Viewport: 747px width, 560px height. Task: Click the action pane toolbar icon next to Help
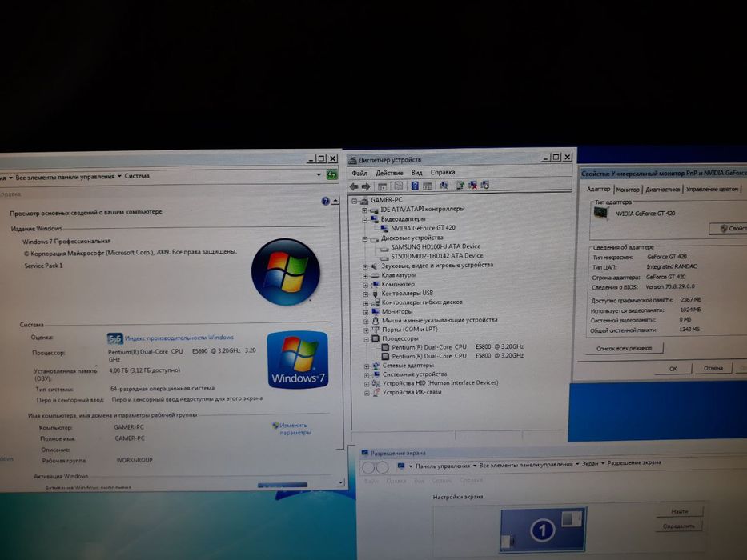[x=428, y=186]
